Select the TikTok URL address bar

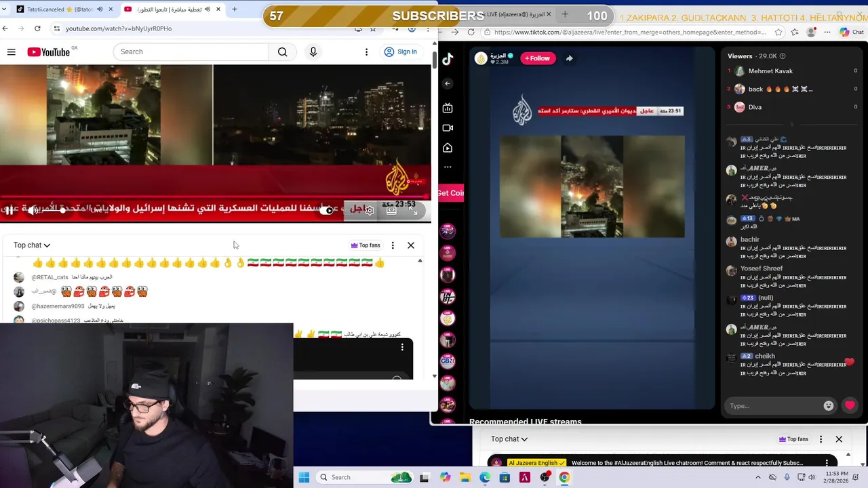[631, 32]
